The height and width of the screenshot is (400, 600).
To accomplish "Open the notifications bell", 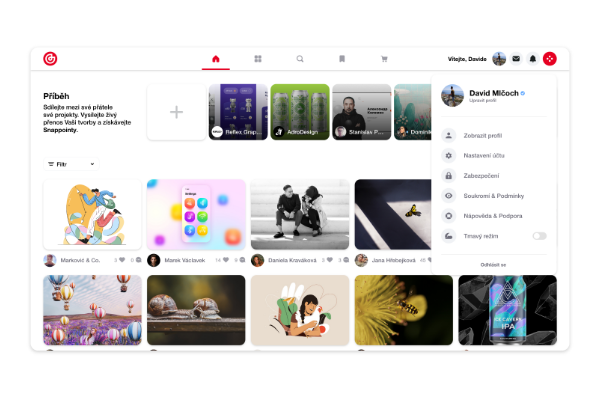I will click(x=533, y=59).
